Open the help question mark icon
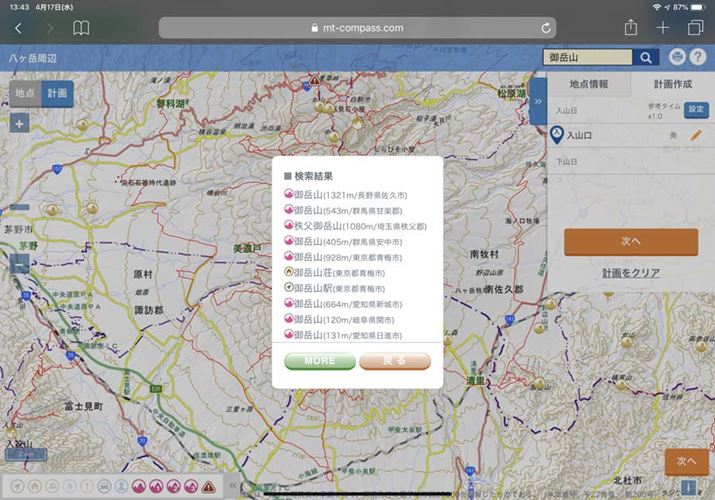This screenshot has width=715, height=500. click(698, 57)
